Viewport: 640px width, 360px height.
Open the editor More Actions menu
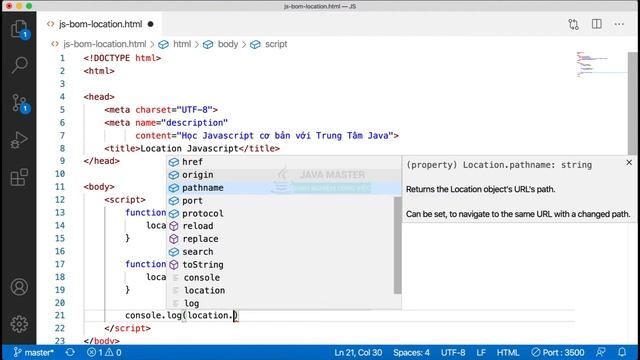point(619,24)
